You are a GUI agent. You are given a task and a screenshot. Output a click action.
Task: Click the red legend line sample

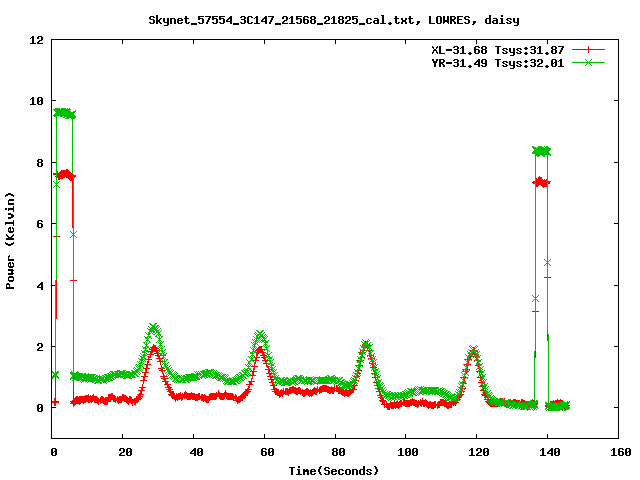click(588, 50)
